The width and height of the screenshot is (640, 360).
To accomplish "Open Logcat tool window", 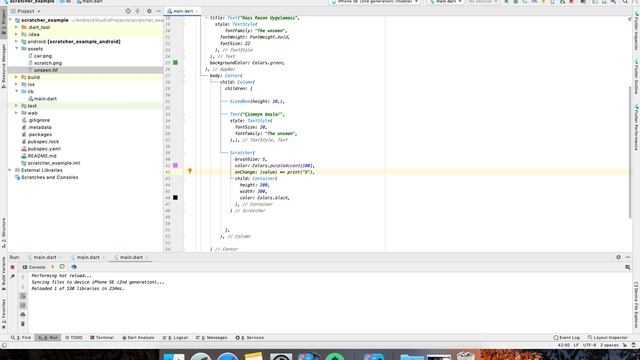I will coord(176,338).
